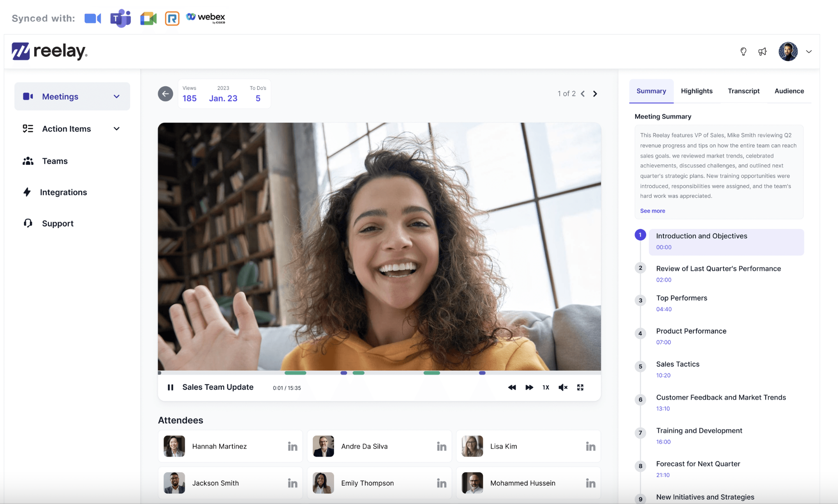Click Mohammed Hussein's attendee photo
Image resolution: width=838 pixels, height=504 pixels.
[472, 483]
